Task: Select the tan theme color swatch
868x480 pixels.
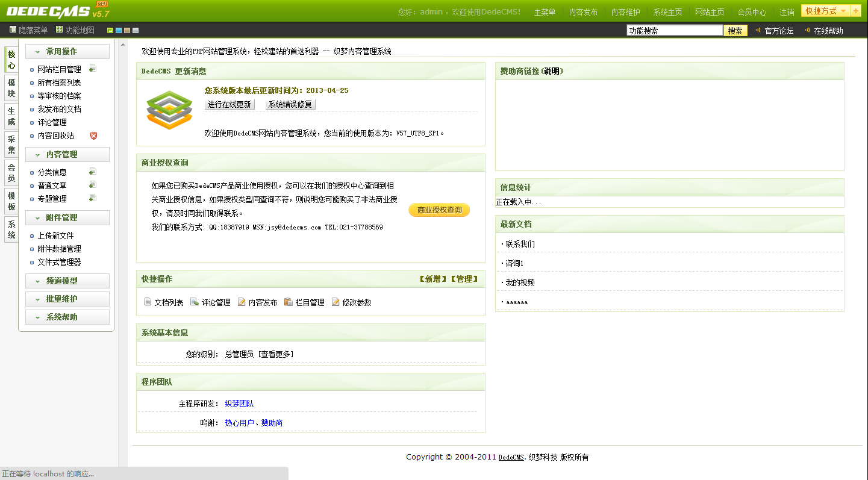Action: pos(127,30)
